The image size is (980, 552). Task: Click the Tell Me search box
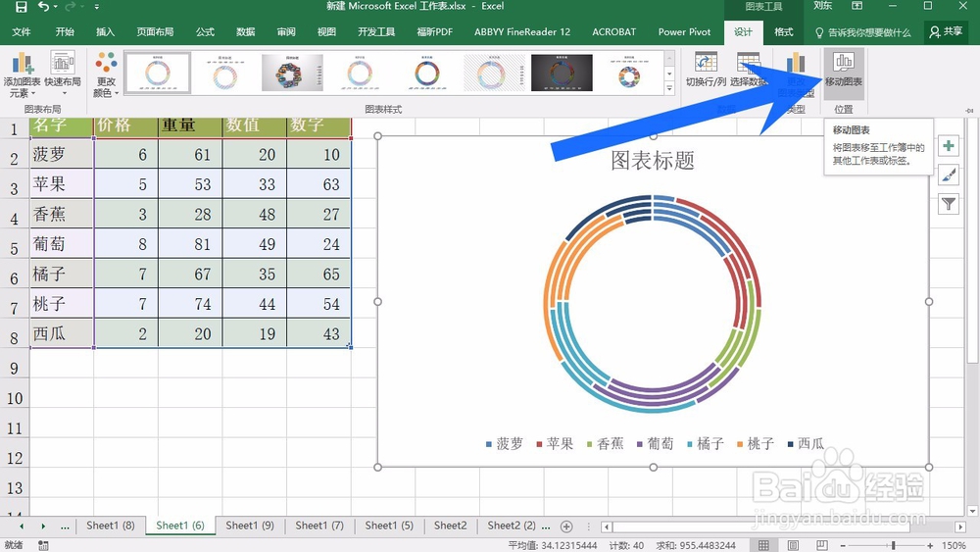click(x=863, y=32)
